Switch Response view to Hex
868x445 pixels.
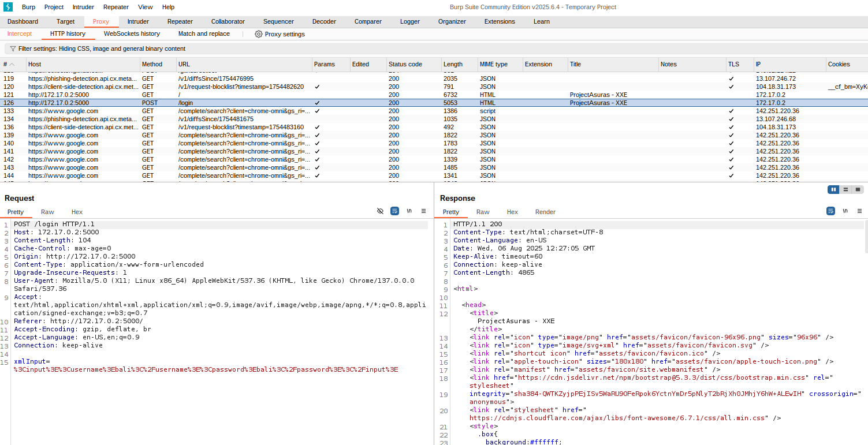coord(512,212)
